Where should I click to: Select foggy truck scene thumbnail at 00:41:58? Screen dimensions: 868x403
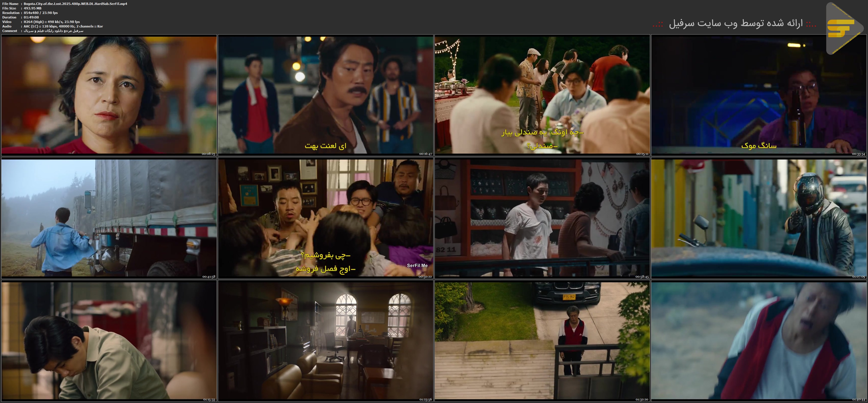(109, 219)
